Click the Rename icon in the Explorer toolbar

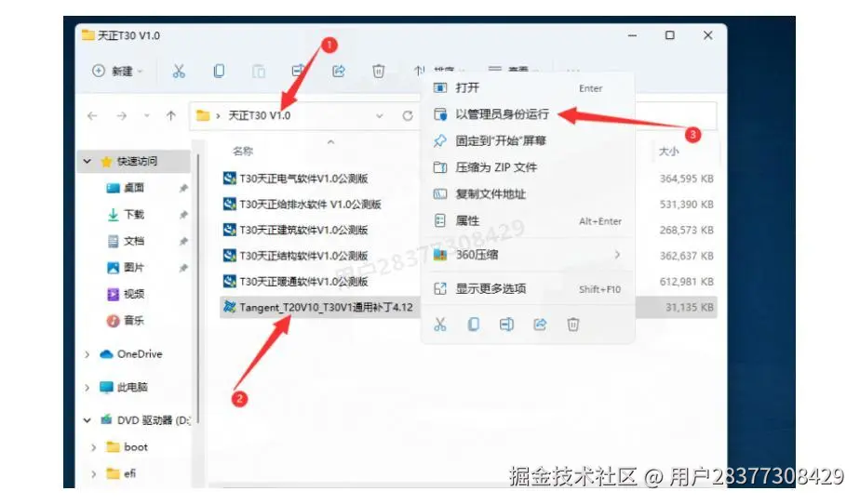pos(299,72)
